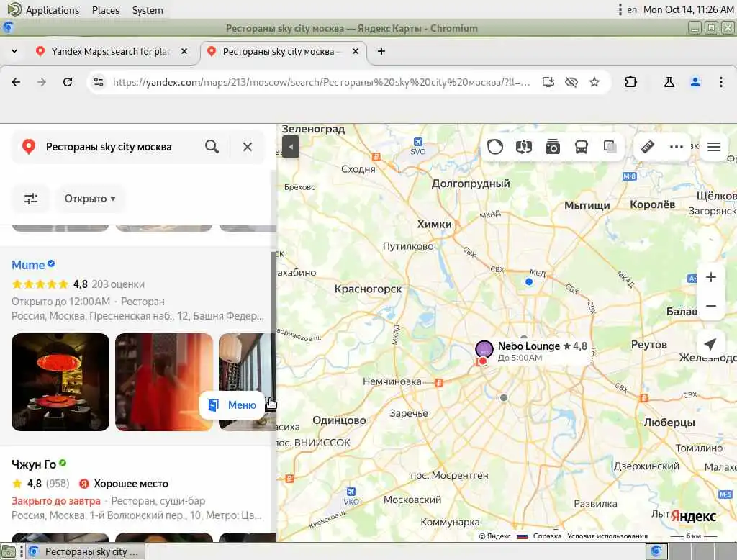
Task: Select the ruler measurement tool
Action: tap(648, 147)
